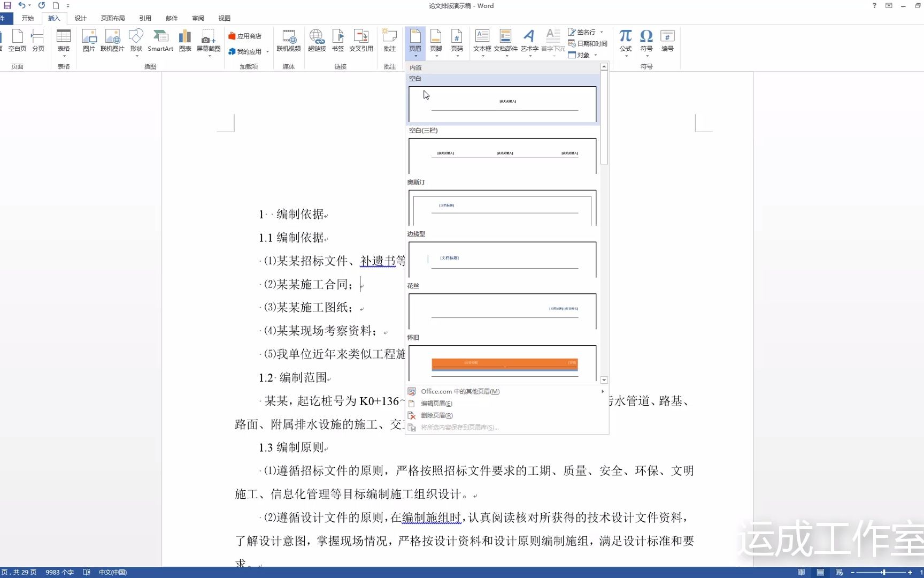Open the Home (开始) tab
Viewport: 924px width, 578px height.
(28, 18)
